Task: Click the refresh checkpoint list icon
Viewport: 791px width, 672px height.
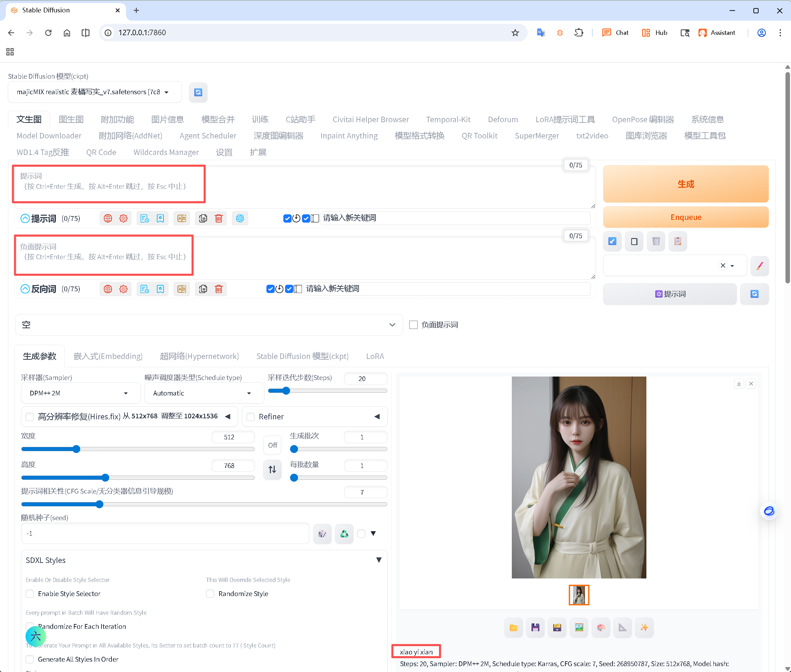Action: click(x=198, y=92)
